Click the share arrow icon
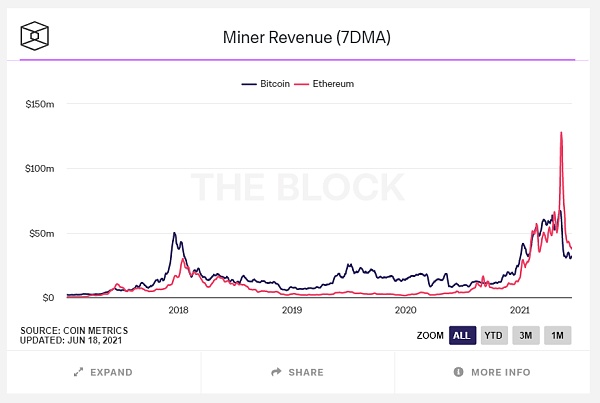This screenshot has height=403, width=600. (276, 372)
